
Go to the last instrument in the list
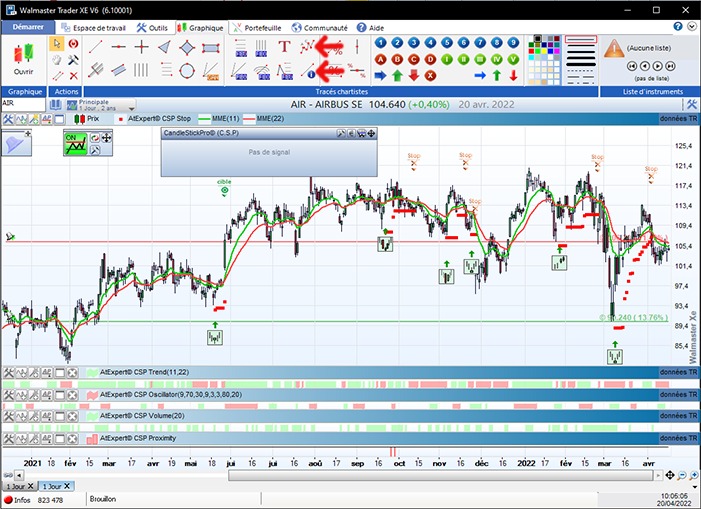671,66
